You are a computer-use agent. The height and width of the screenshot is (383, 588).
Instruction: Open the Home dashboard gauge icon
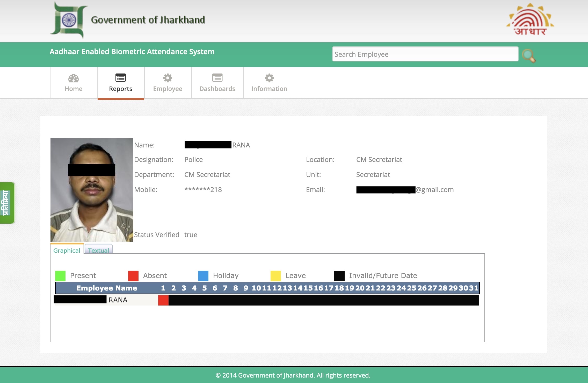74,78
